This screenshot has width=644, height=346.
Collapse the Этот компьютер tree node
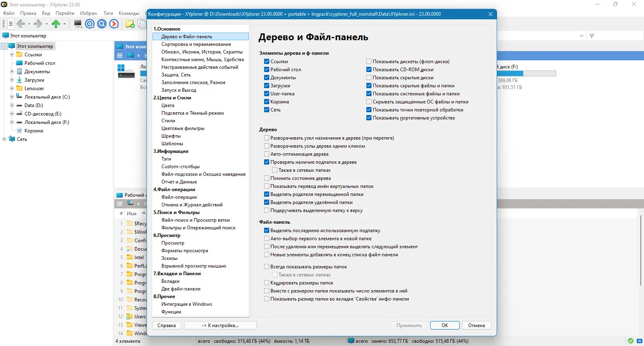coord(4,46)
